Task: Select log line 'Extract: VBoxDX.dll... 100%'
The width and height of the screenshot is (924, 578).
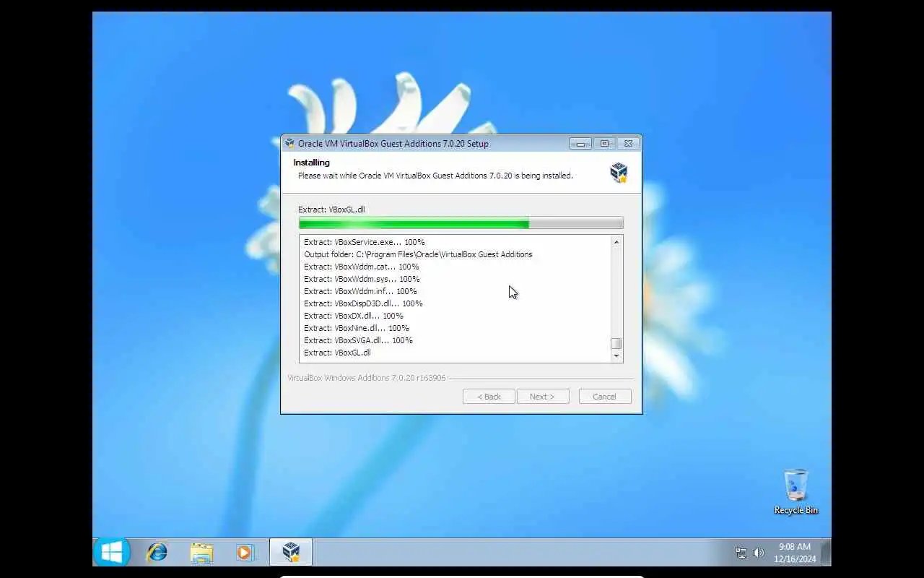Action: 354,316
